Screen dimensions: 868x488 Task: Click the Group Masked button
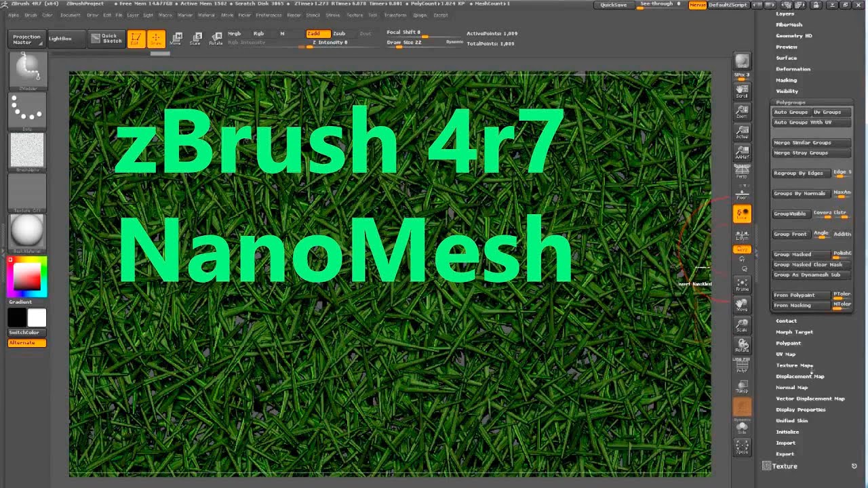pos(802,254)
